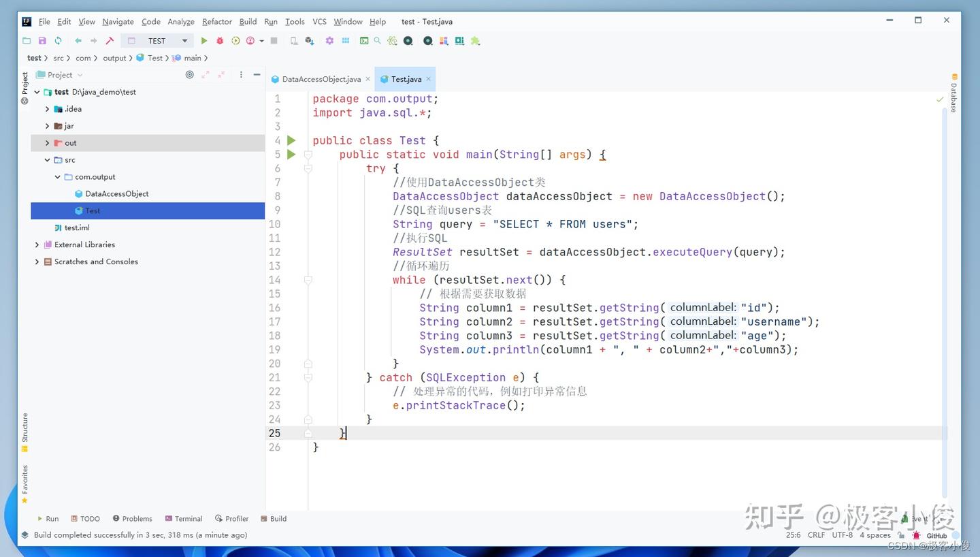Toggle the code fold arrow on the while loop
The image size is (980, 557).
308,280
